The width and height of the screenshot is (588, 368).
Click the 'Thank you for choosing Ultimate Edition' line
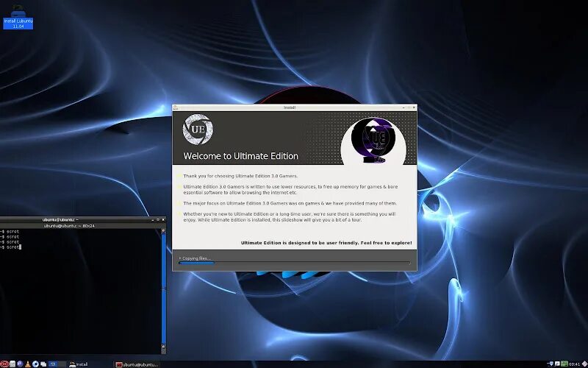(240, 176)
